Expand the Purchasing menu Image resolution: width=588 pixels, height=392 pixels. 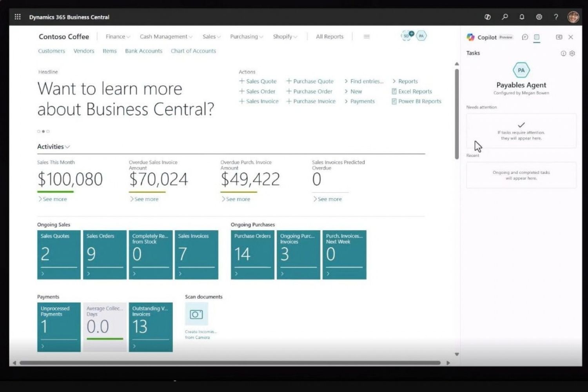(247, 36)
